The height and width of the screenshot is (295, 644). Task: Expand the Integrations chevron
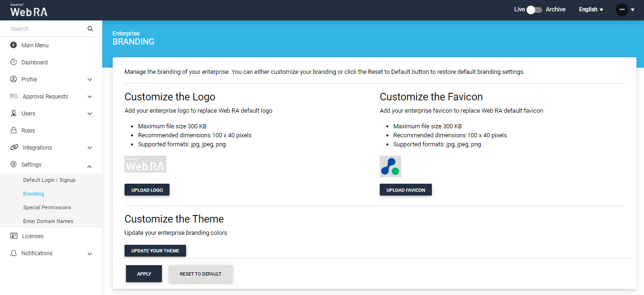click(90, 148)
